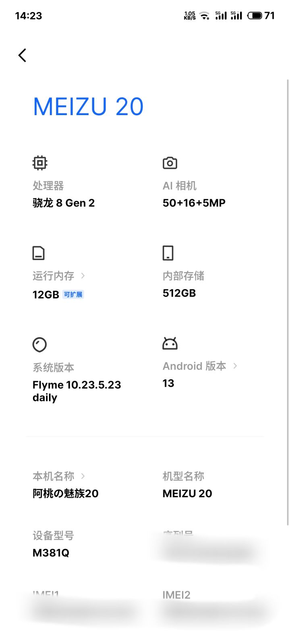Open the 本机名称 chevron arrow
The width and height of the screenshot is (290, 644).
tap(83, 476)
